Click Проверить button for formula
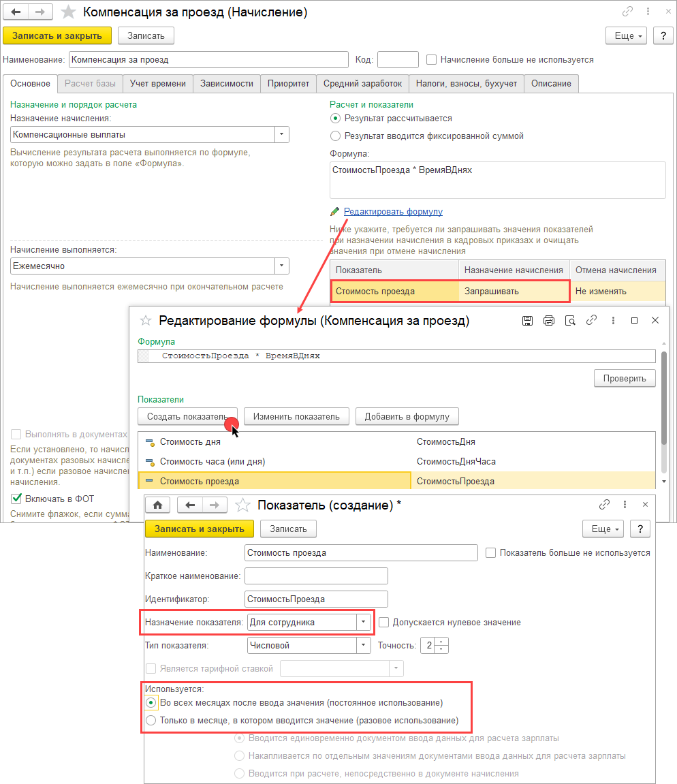This screenshot has width=677, height=784. (625, 379)
